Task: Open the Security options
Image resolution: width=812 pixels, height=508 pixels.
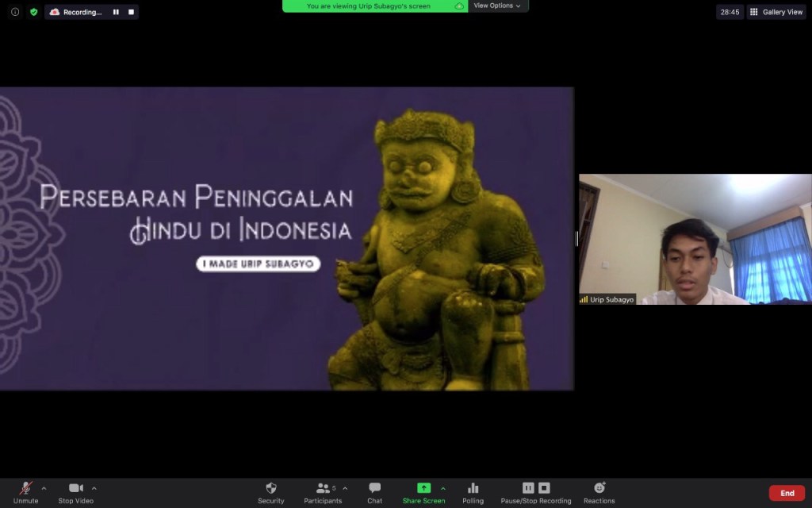Action: pos(270,491)
